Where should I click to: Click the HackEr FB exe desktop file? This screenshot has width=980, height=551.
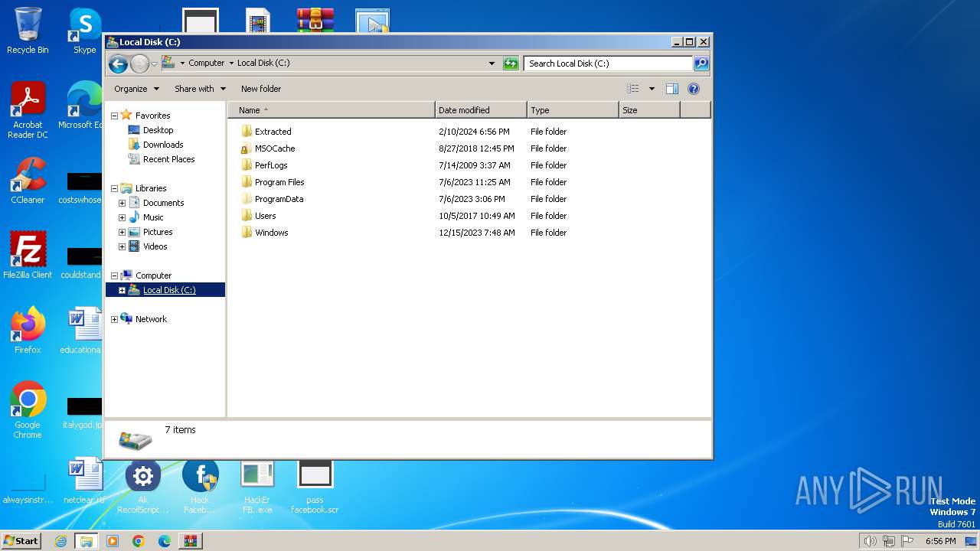point(257,486)
